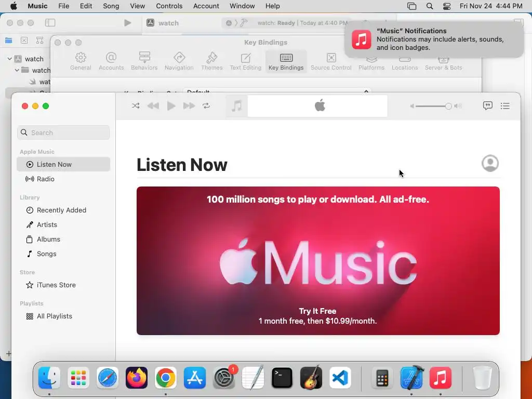532x399 pixels.
Task: Open the Apple menu
Action: click(x=14, y=6)
